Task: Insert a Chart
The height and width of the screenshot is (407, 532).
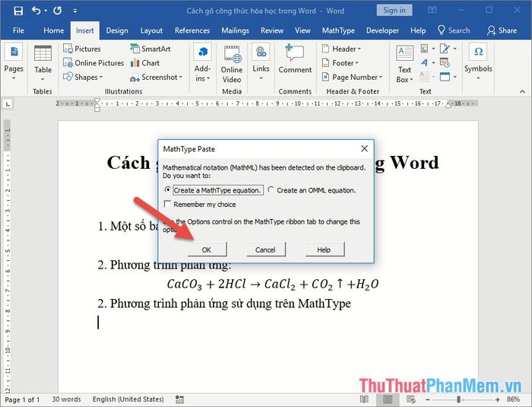Action: pyautogui.click(x=145, y=63)
